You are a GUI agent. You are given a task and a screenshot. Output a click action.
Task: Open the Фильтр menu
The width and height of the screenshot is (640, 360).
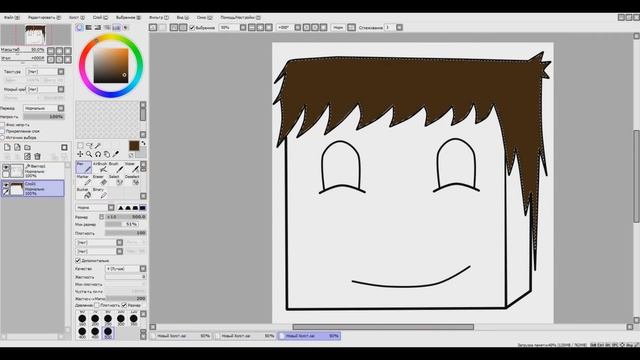[158, 18]
